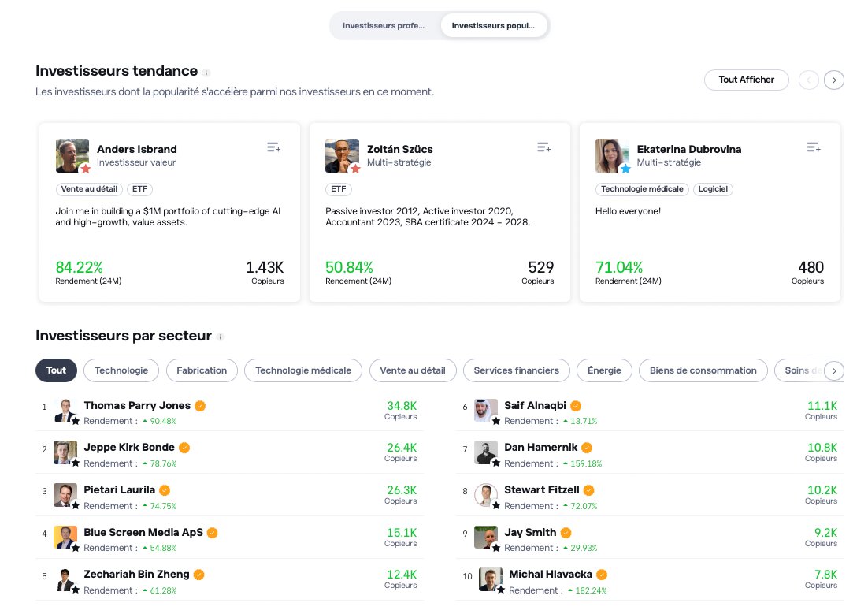Click the Tout Afficher button

[x=746, y=80]
